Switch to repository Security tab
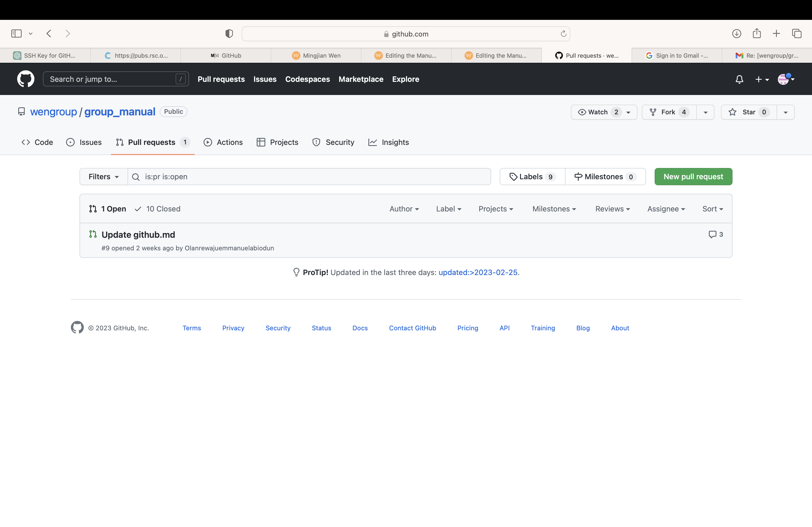 click(x=333, y=142)
